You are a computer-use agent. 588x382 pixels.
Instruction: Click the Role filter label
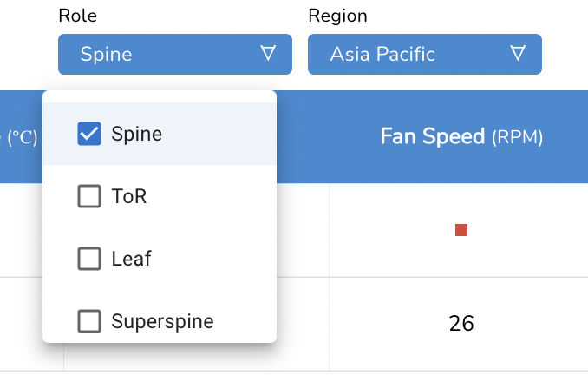(x=76, y=16)
